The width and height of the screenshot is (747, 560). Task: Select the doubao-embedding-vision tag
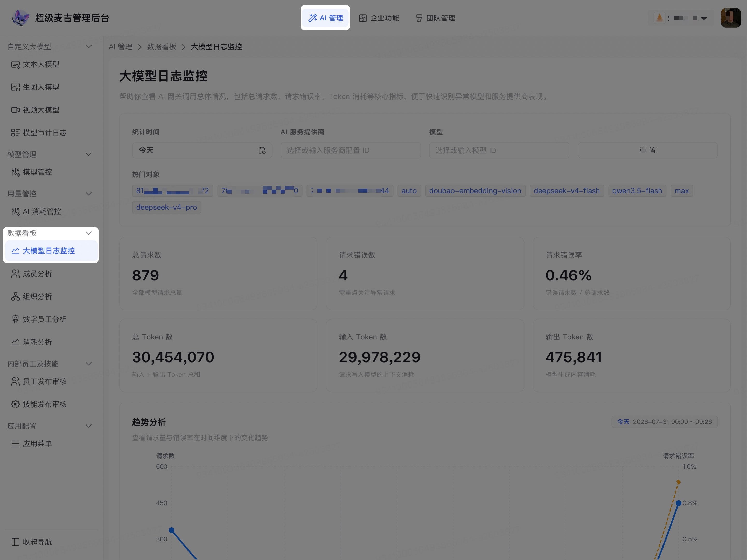pos(475,191)
